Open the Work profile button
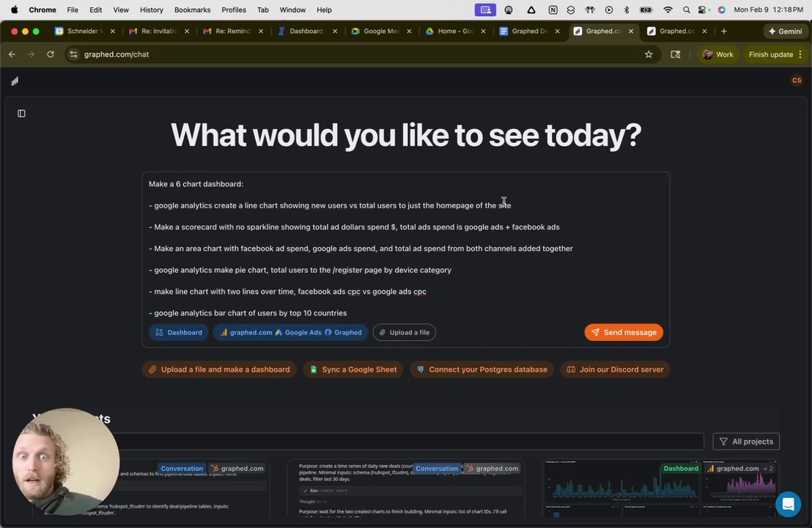The height and width of the screenshot is (528, 812). 717,54
